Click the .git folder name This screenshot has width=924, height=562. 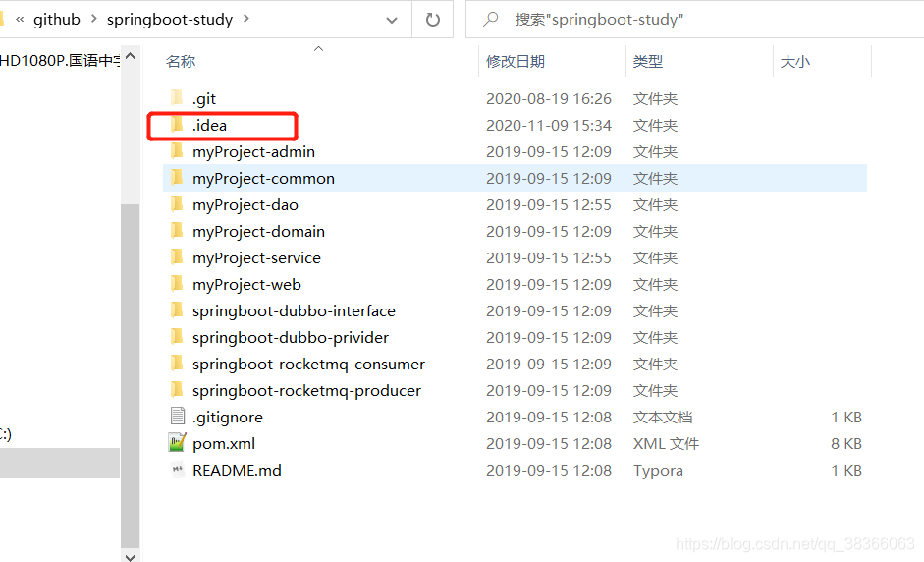[204, 98]
